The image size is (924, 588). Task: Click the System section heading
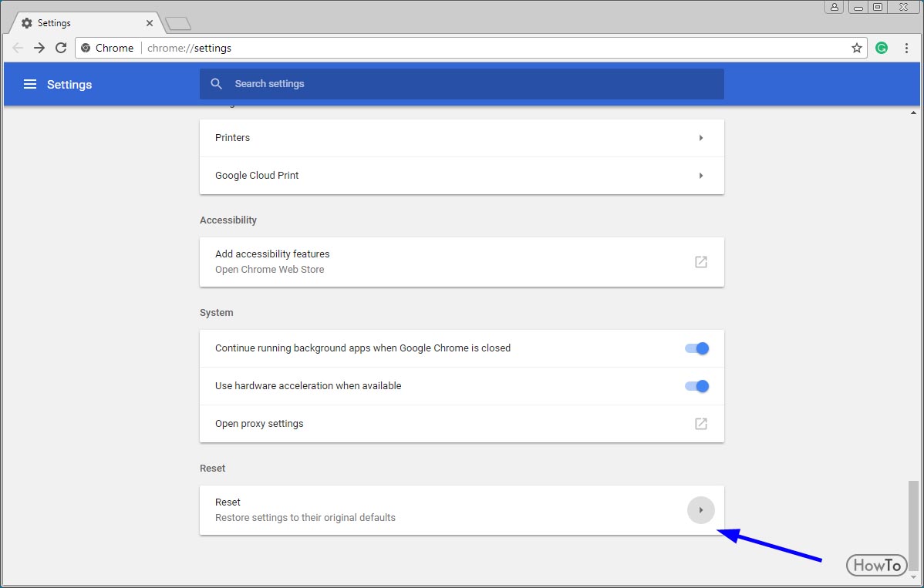pyautogui.click(x=216, y=313)
